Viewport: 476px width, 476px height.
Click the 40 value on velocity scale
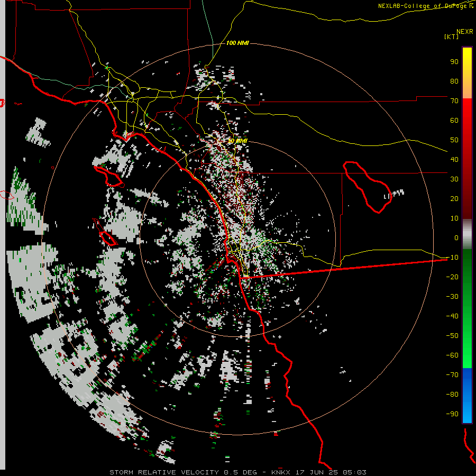tap(454, 159)
